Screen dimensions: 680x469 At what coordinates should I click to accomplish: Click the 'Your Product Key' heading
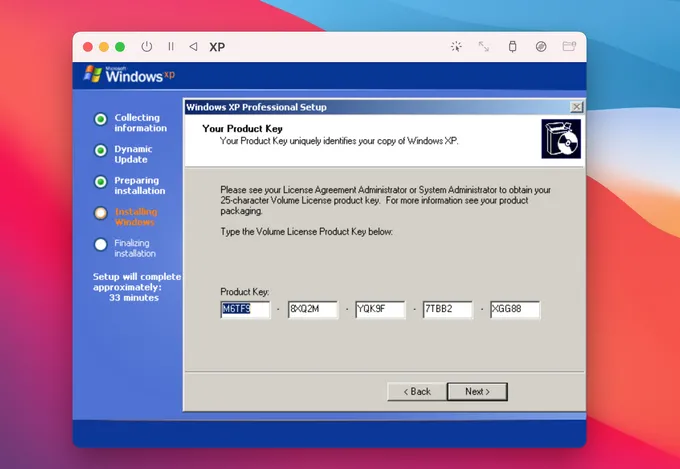pyautogui.click(x=242, y=128)
